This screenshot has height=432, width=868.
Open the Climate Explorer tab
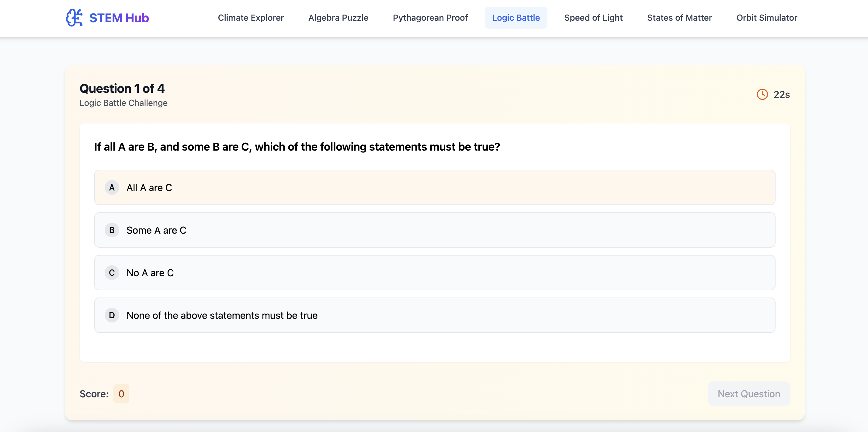[x=251, y=18]
